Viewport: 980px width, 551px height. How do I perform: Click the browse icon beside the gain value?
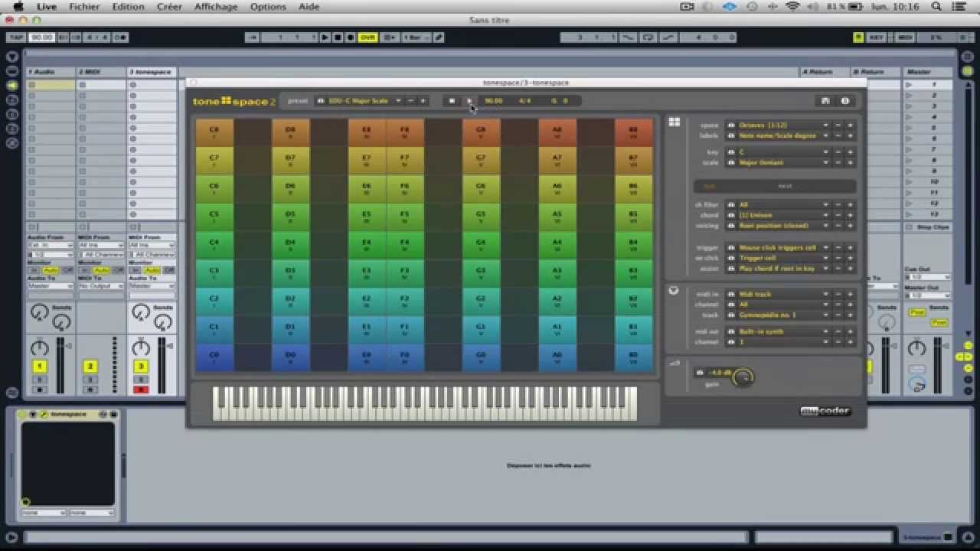[699, 373]
